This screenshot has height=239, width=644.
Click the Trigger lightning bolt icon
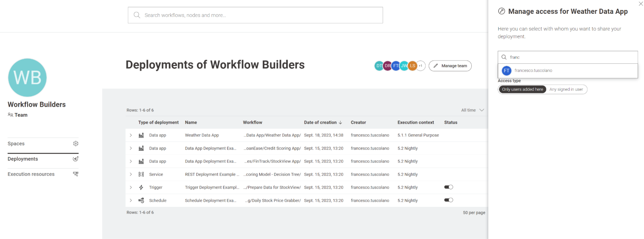click(141, 187)
